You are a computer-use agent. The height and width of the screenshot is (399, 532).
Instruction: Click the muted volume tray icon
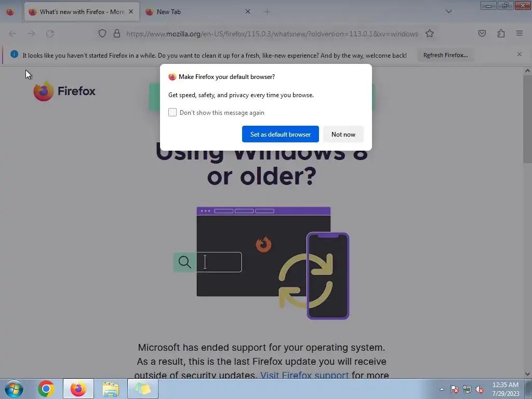click(480, 390)
